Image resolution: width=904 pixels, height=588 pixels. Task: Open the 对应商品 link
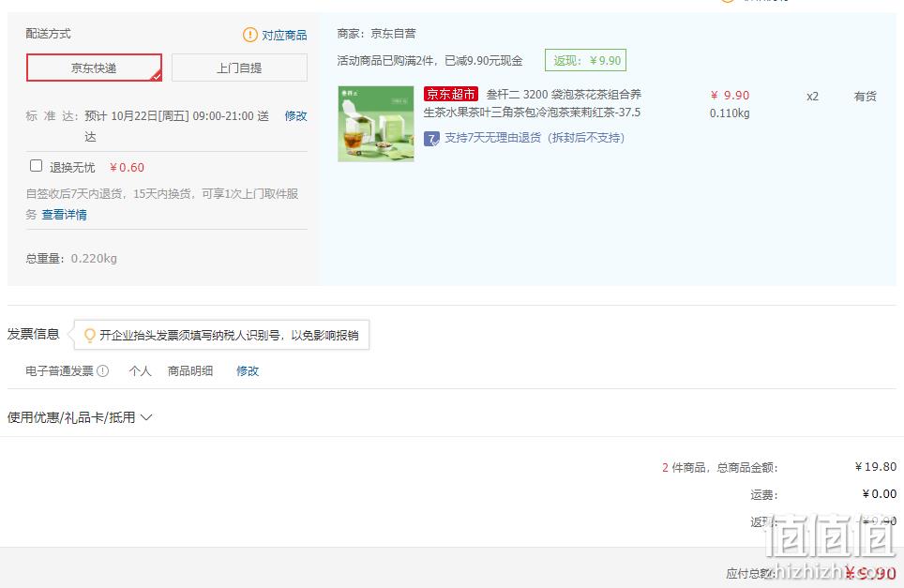[x=284, y=35]
